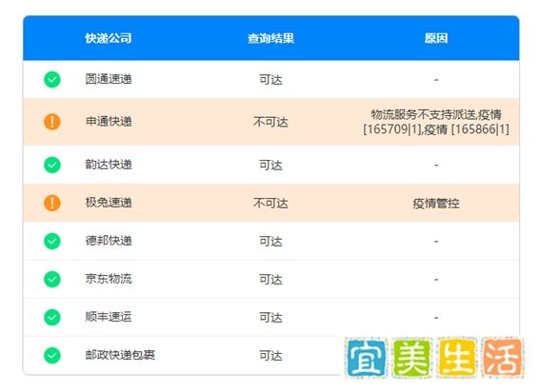
Task: Click the dash reason in 京东物流 row
Action: (x=436, y=280)
